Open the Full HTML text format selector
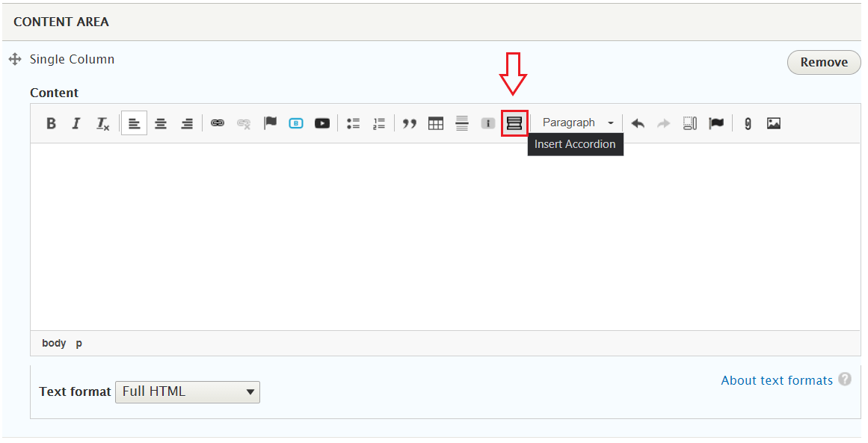 coord(188,391)
